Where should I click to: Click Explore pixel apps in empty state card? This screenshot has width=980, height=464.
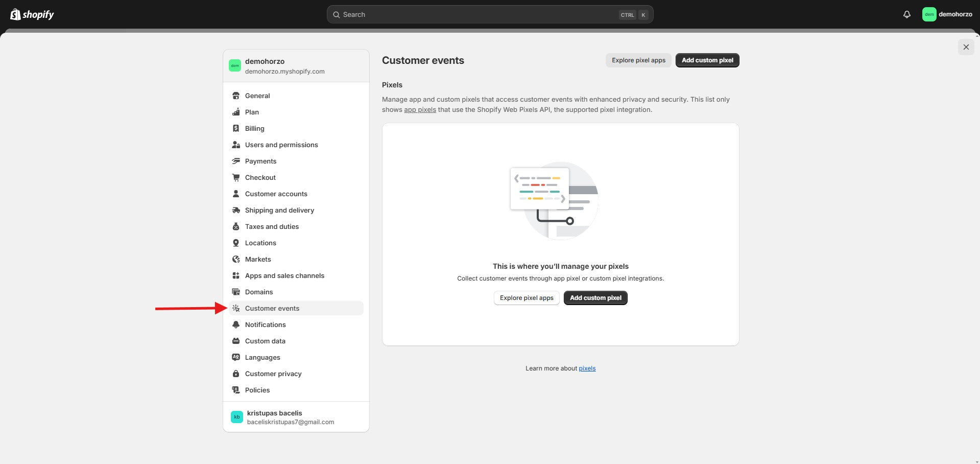click(x=527, y=298)
